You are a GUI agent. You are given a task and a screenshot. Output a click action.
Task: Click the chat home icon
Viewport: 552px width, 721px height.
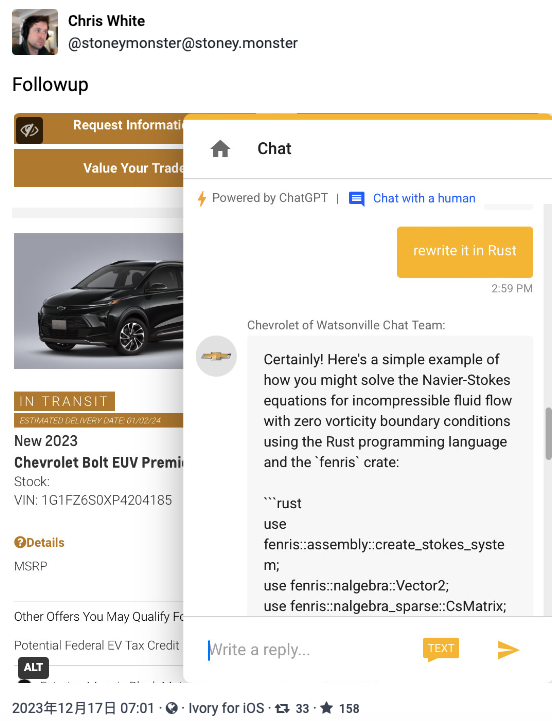click(x=220, y=149)
